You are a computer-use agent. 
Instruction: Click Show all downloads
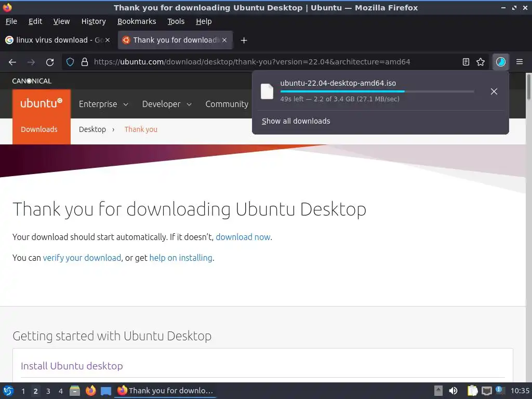(296, 121)
